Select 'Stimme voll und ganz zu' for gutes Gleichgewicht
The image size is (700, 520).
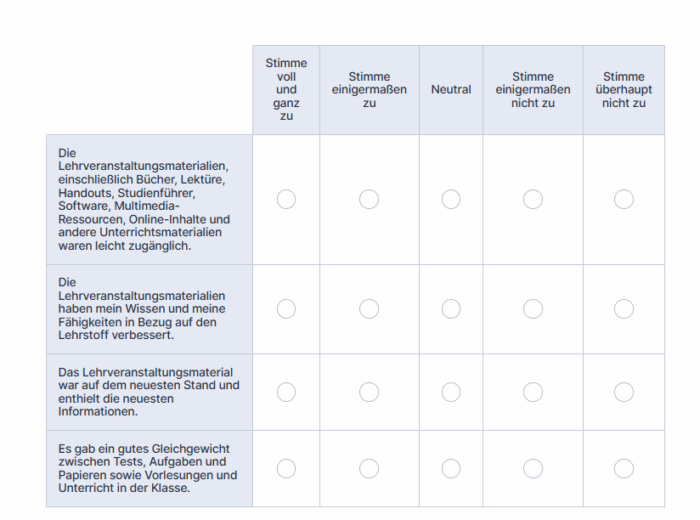pyautogui.click(x=286, y=468)
